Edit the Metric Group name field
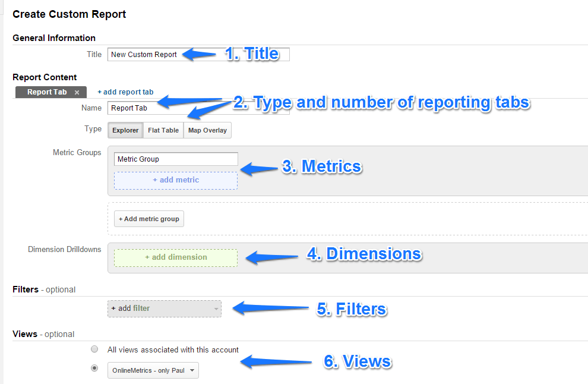The image size is (588, 384). 175,159
